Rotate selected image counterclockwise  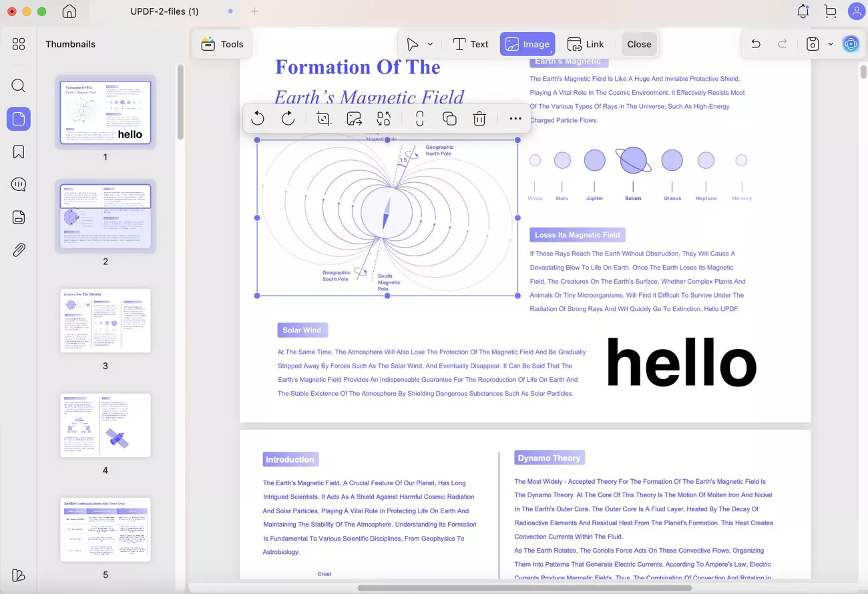click(258, 119)
